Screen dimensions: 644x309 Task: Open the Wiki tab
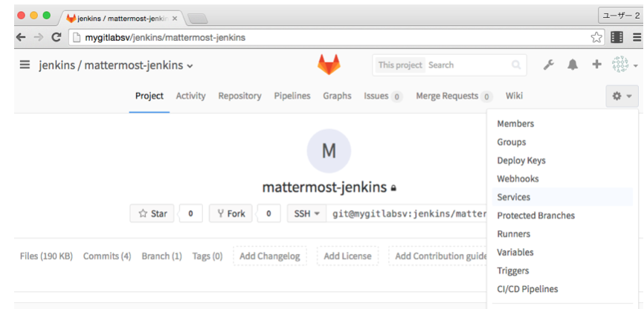click(514, 96)
